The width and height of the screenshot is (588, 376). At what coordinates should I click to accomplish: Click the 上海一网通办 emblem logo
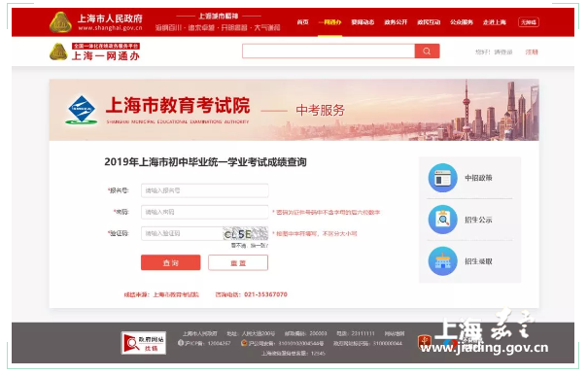coord(58,51)
